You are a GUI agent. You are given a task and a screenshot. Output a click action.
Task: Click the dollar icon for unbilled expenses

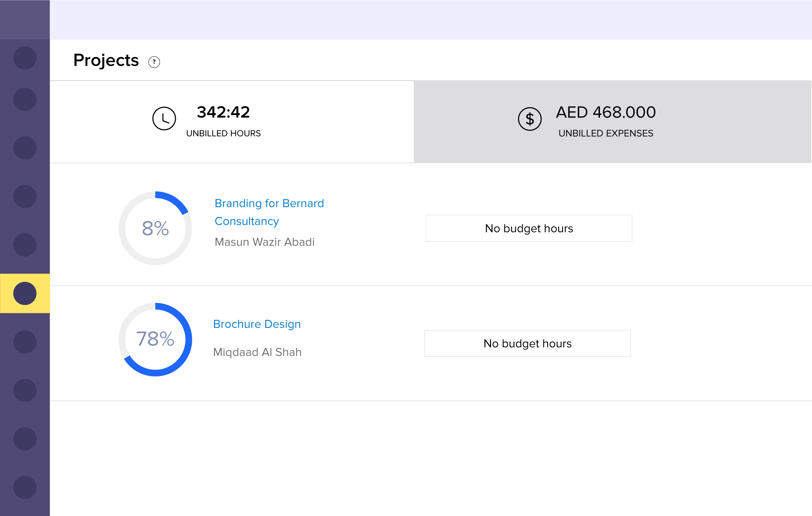coord(530,119)
